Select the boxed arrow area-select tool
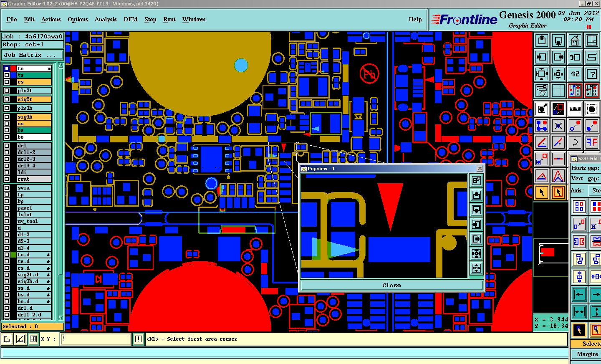Image resolution: width=601 pixels, height=364 pixels. (558, 192)
